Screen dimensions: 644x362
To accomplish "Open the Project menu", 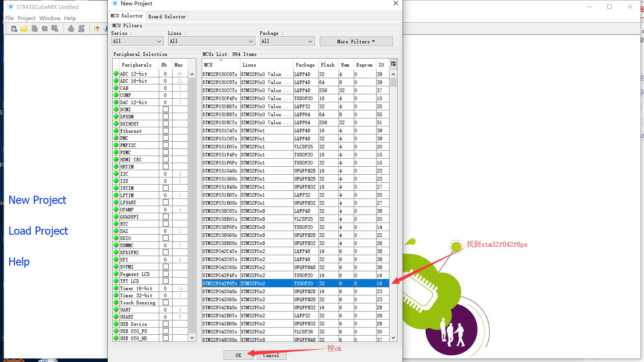I will 26,18.
